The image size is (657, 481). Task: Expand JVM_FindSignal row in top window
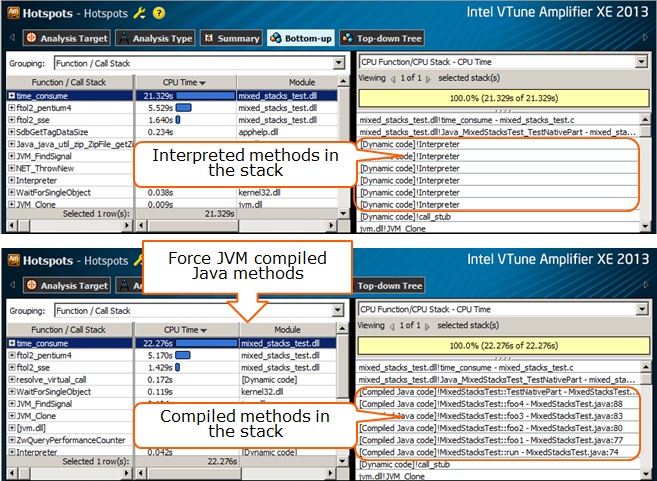(x=12, y=156)
